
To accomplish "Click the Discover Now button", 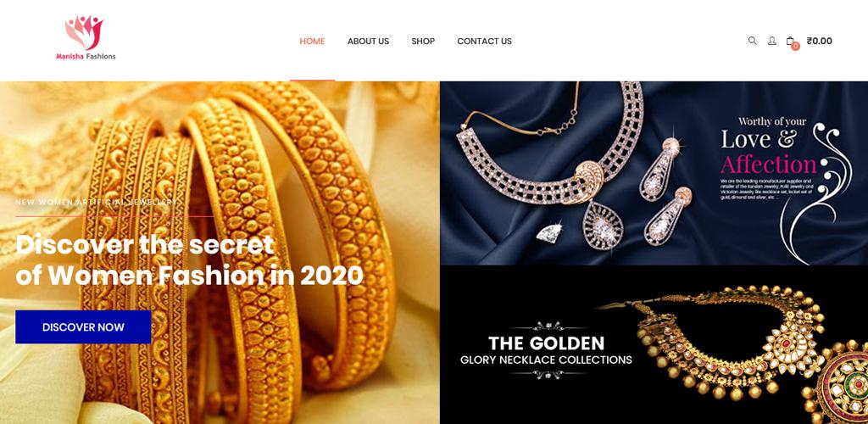I will 83,327.
